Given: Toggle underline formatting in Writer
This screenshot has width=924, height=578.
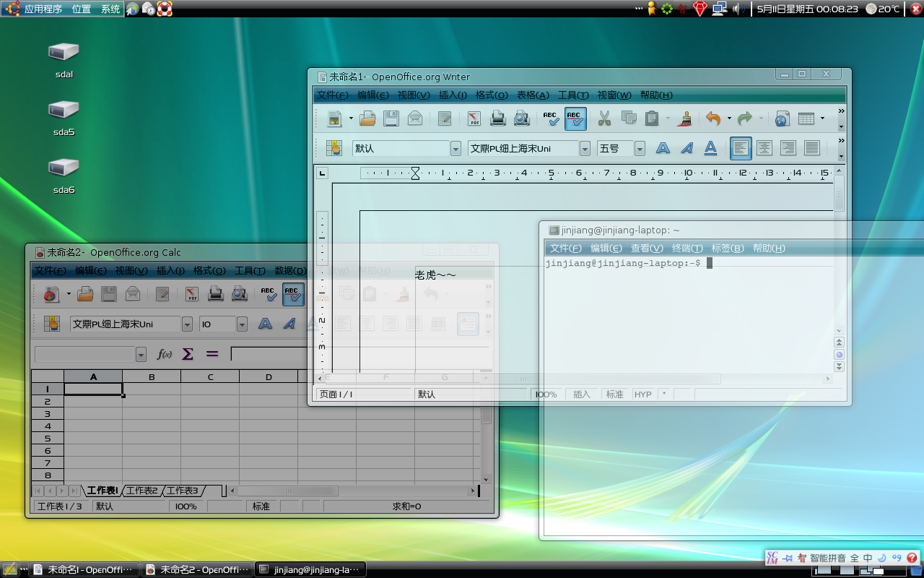Looking at the screenshot, I should point(710,148).
